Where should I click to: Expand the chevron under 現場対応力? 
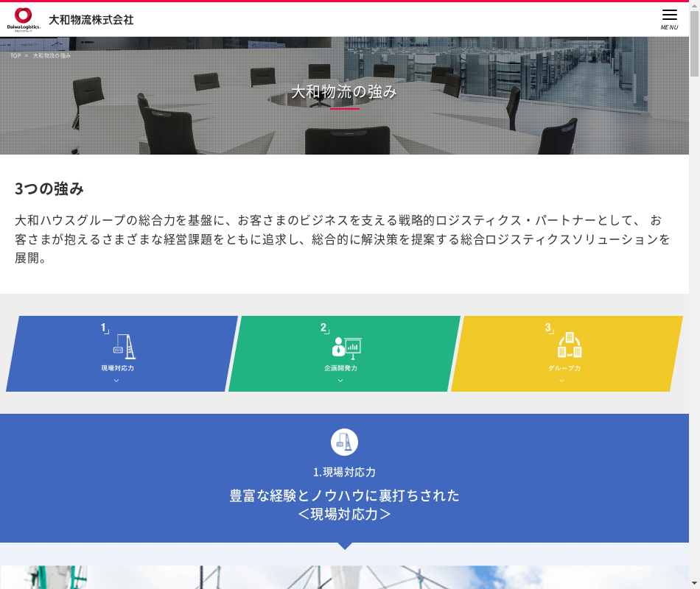pos(116,381)
